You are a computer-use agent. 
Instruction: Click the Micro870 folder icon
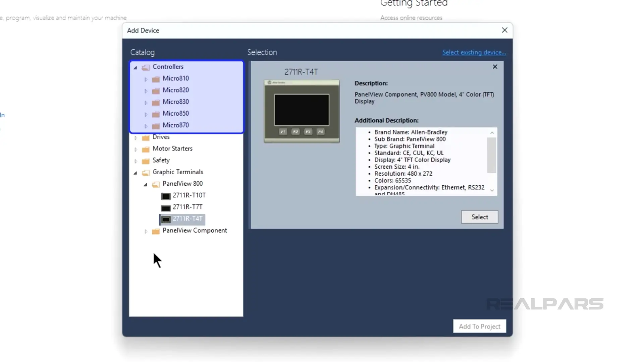156,126
